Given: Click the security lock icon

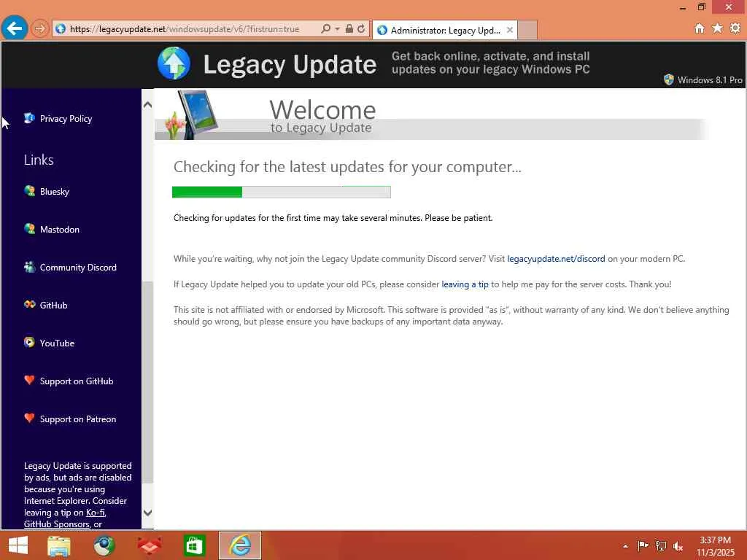Looking at the screenshot, I should [349, 29].
